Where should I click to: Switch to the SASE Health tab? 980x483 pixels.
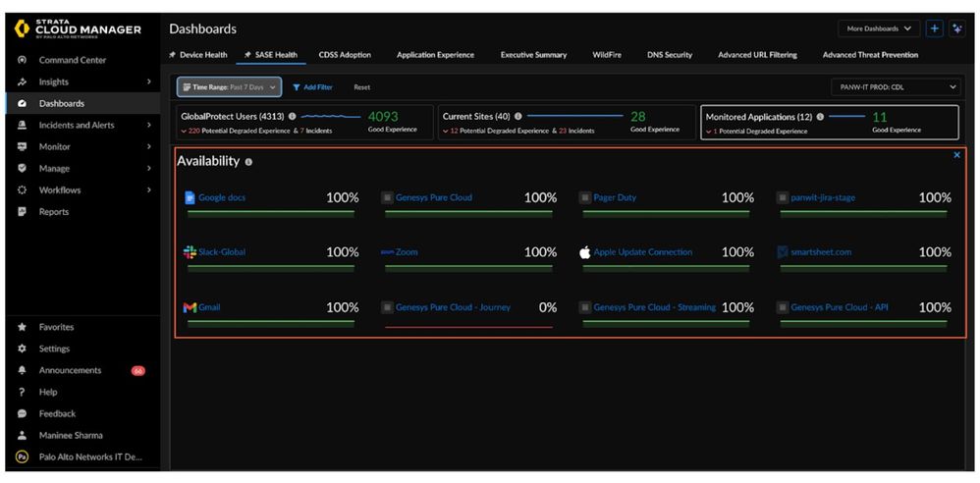point(271,55)
